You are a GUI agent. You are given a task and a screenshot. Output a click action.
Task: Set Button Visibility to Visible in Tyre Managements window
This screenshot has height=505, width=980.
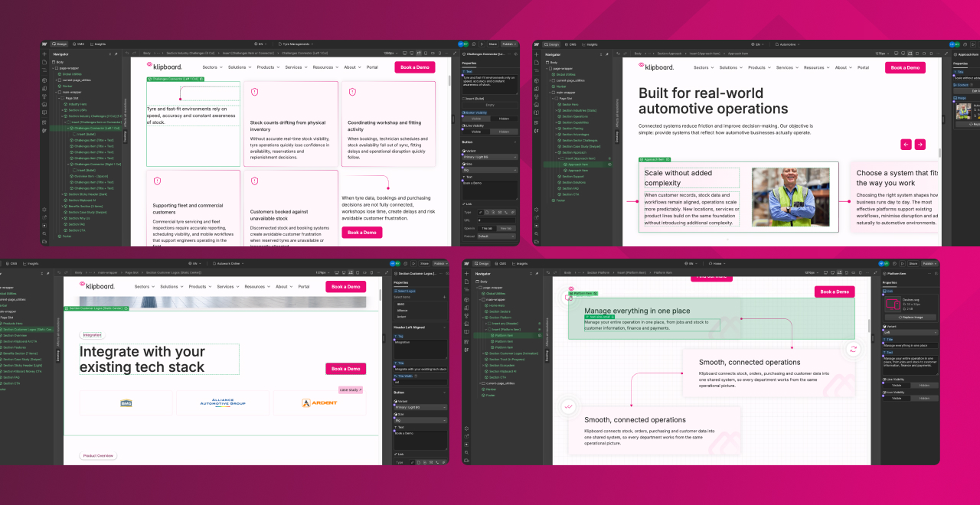point(476,119)
